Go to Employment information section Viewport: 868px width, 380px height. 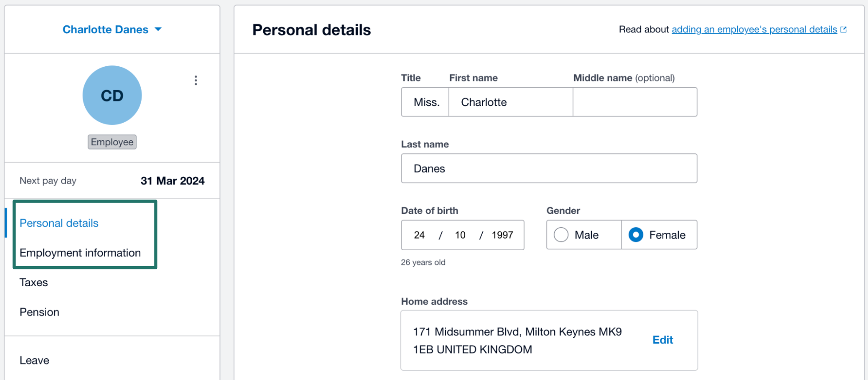coord(80,253)
